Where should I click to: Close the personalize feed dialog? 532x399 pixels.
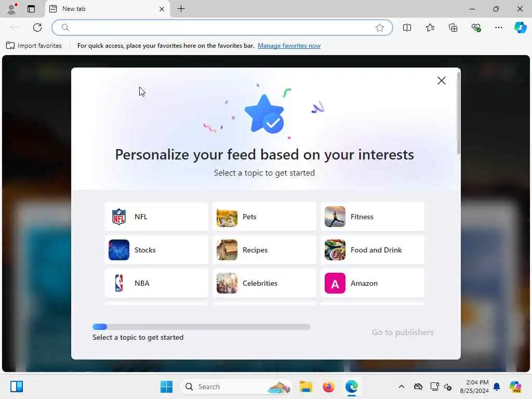tap(442, 81)
